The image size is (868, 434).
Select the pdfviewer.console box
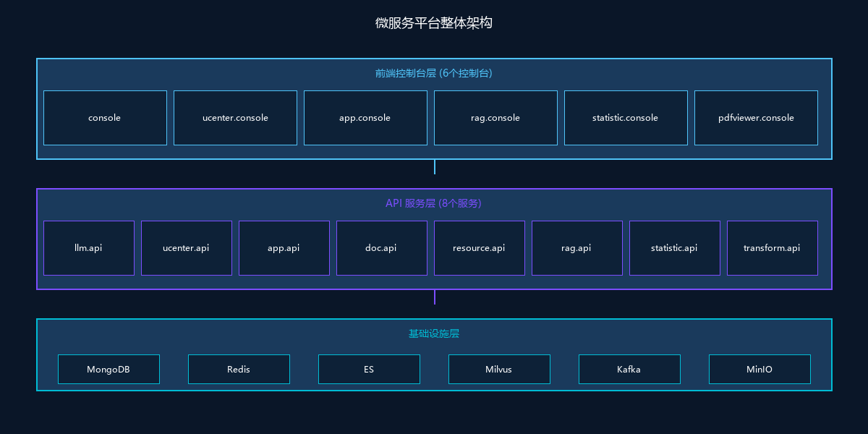click(756, 118)
